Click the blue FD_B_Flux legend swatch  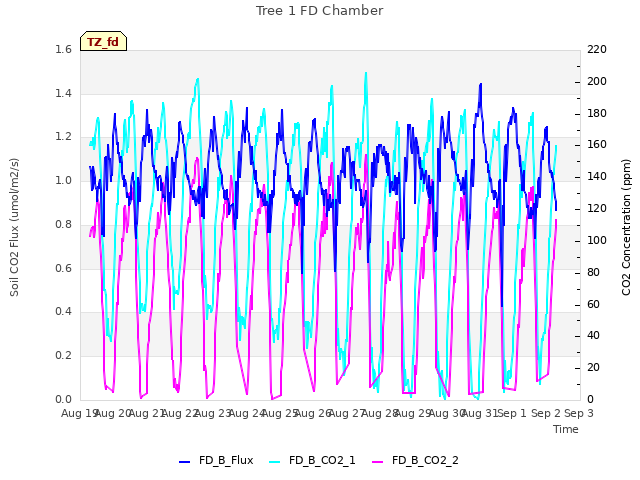pos(184,462)
